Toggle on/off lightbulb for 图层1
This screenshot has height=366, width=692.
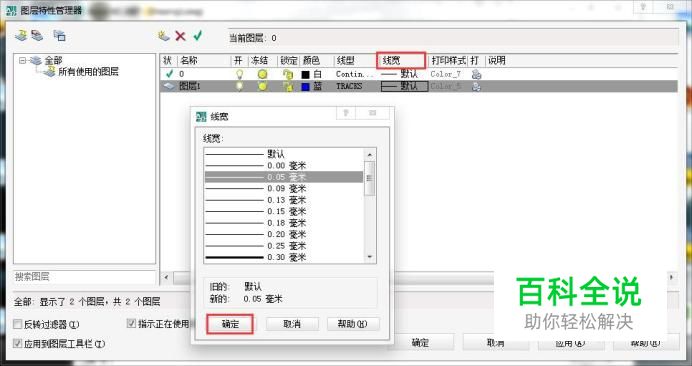(x=239, y=86)
